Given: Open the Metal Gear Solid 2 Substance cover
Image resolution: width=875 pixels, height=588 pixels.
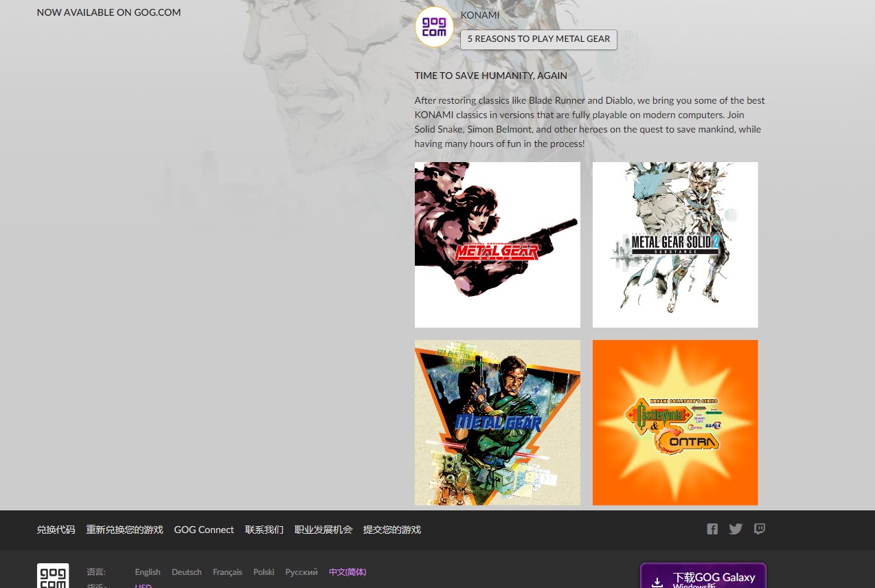Looking at the screenshot, I should pyautogui.click(x=675, y=245).
